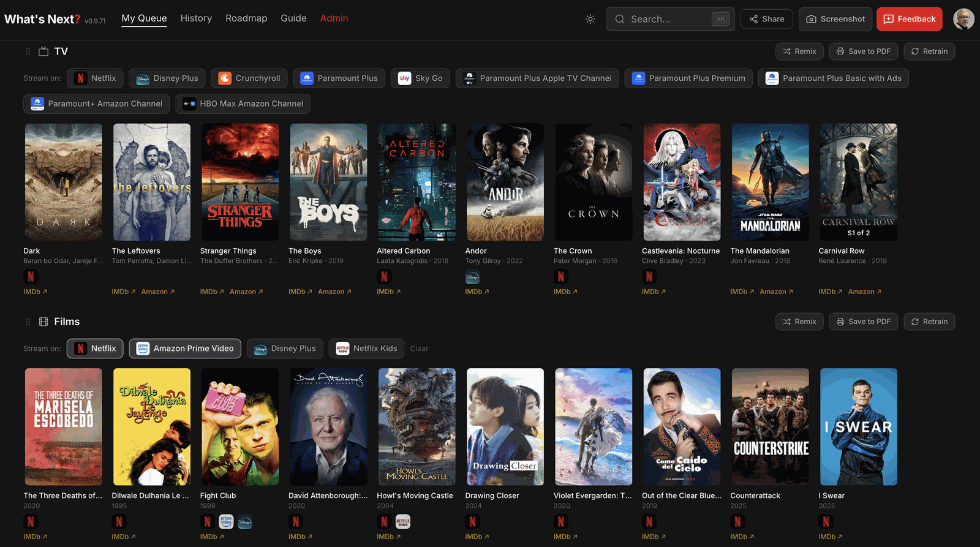The image size is (980, 547).
Task: Click the Screenshot button
Action: 835,19
